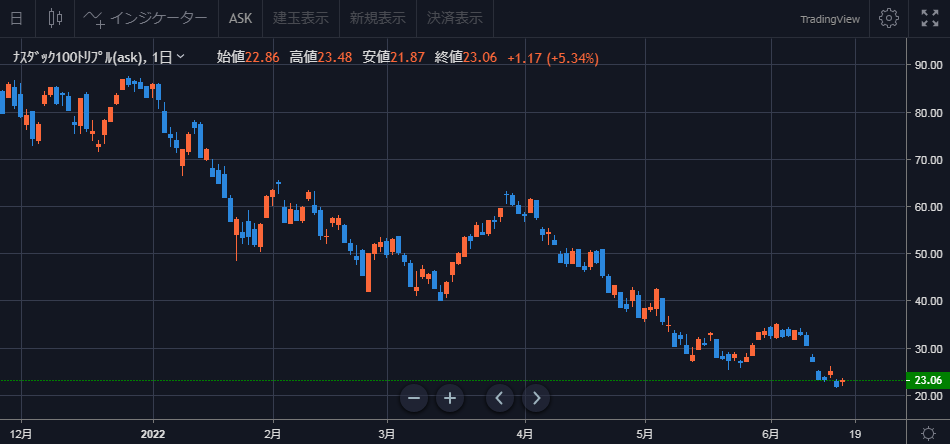The height and width of the screenshot is (444, 950).
Task: Click the 80.00 price axis label
Action: tap(928, 113)
